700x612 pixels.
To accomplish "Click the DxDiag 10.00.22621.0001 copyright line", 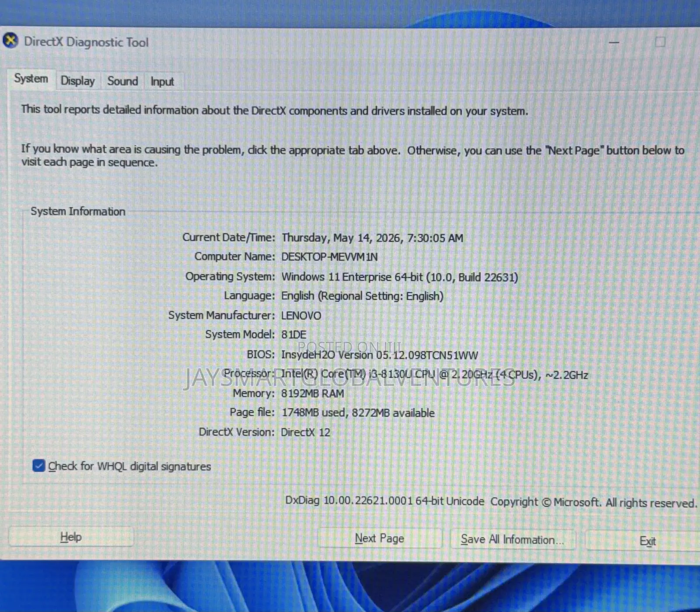I will click(491, 501).
